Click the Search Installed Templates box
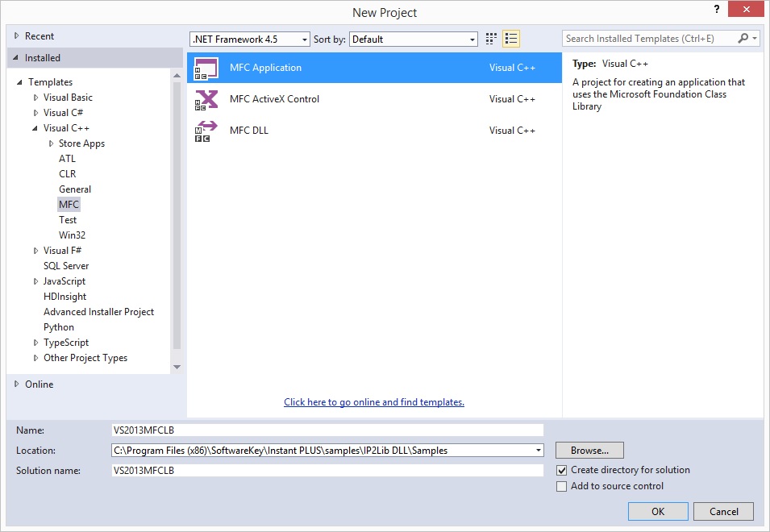The width and height of the screenshot is (770, 532). point(650,38)
